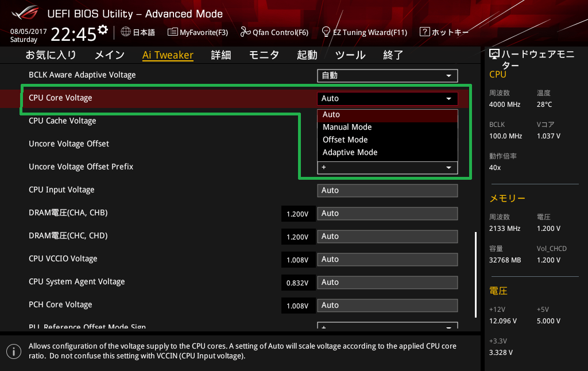Start EZ Tuning Wizard(F11)
Viewport: 588px width, 371px height.
[365, 32]
